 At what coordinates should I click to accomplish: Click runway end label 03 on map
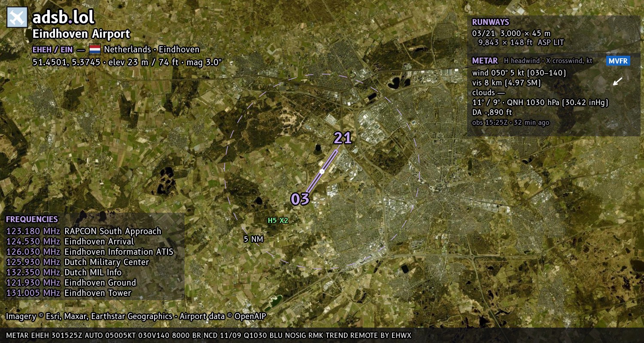[300, 199]
